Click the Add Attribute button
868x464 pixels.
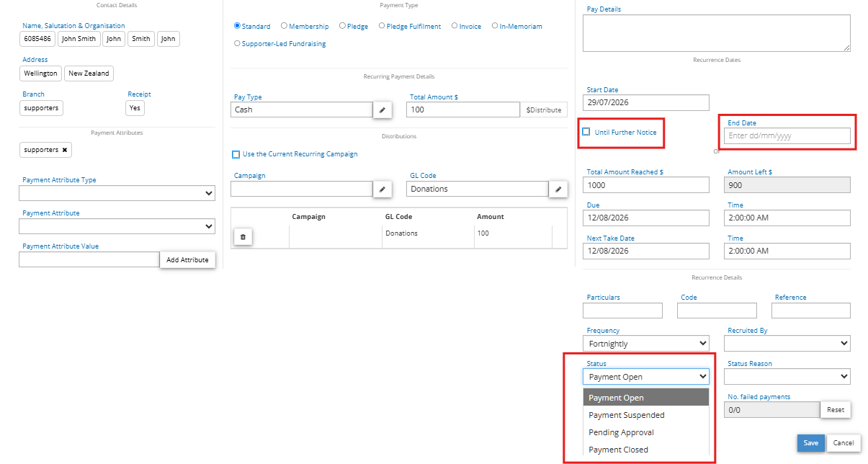pyautogui.click(x=187, y=260)
